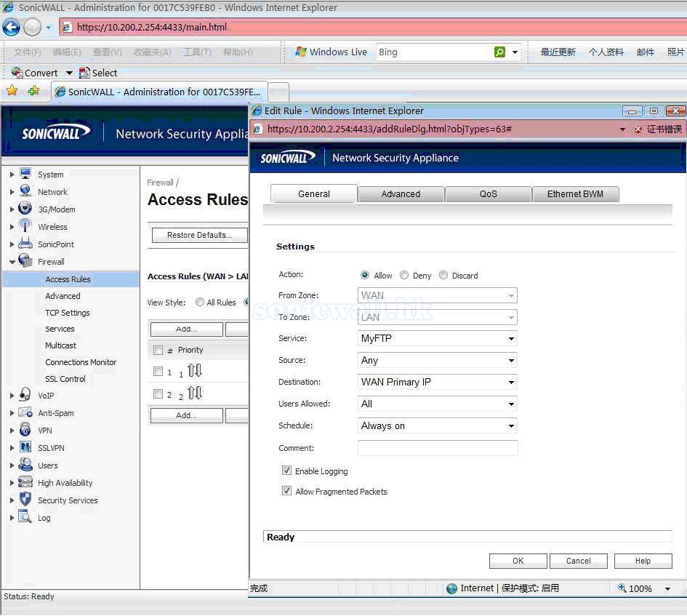
Task: Toggle the Enable Logging checkbox
Action: pos(286,471)
